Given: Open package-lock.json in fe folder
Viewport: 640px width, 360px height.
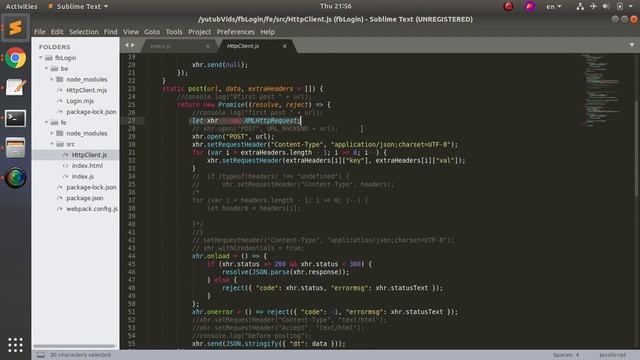Looking at the screenshot, I should click(x=91, y=187).
